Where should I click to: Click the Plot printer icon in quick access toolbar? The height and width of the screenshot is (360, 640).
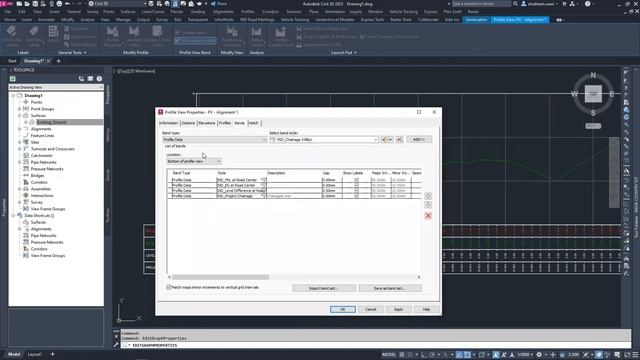point(59,4)
